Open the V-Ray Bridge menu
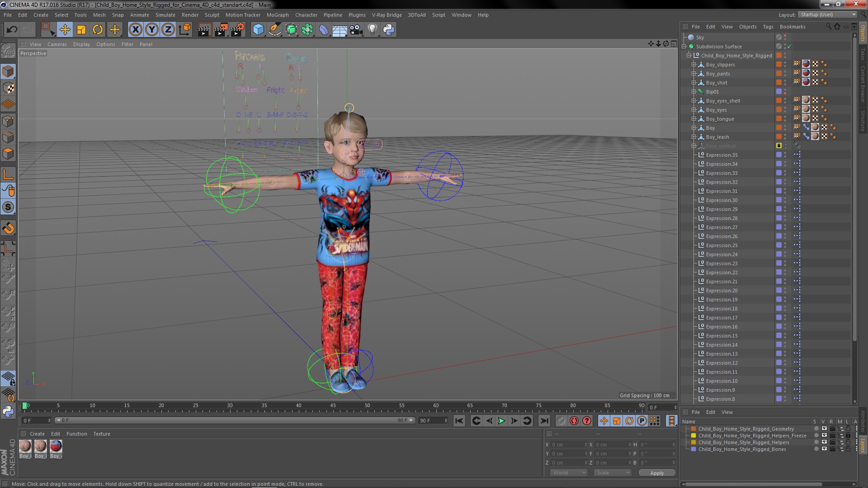Viewport: 868px width, 488px height. point(387,15)
